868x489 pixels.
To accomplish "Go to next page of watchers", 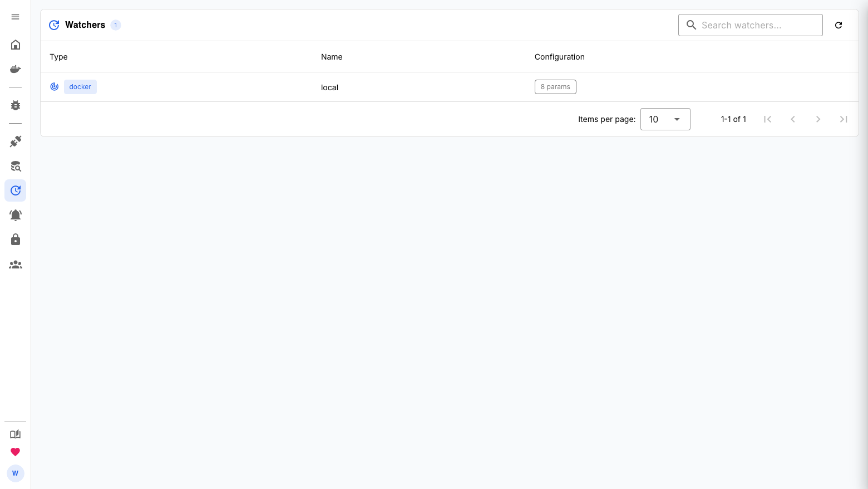I will (x=818, y=119).
